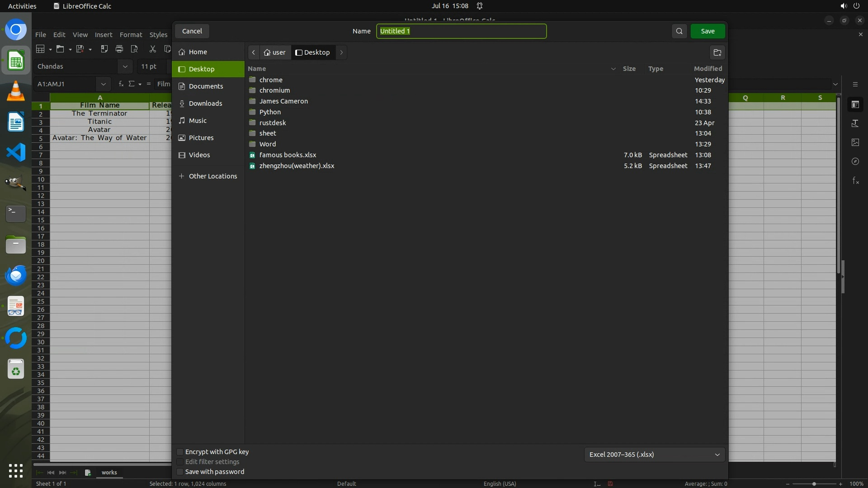Open the Gallery sidebar icon
The width and height of the screenshot is (868, 488).
(x=855, y=142)
